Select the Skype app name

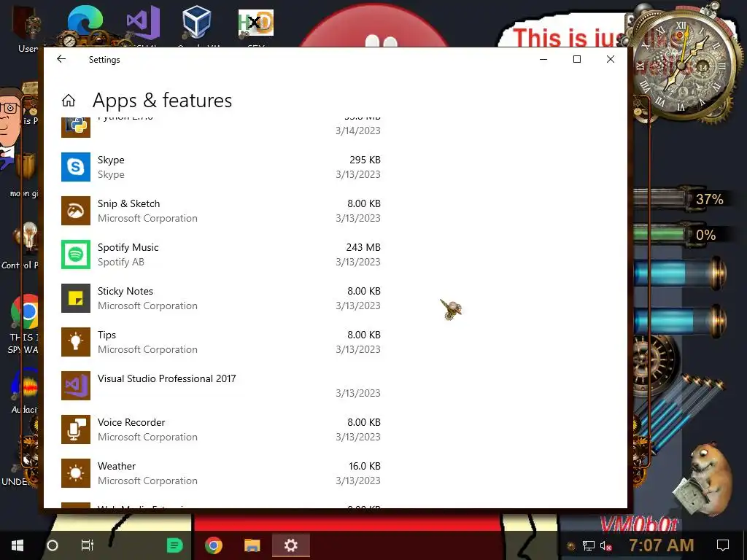tap(111, 160)
